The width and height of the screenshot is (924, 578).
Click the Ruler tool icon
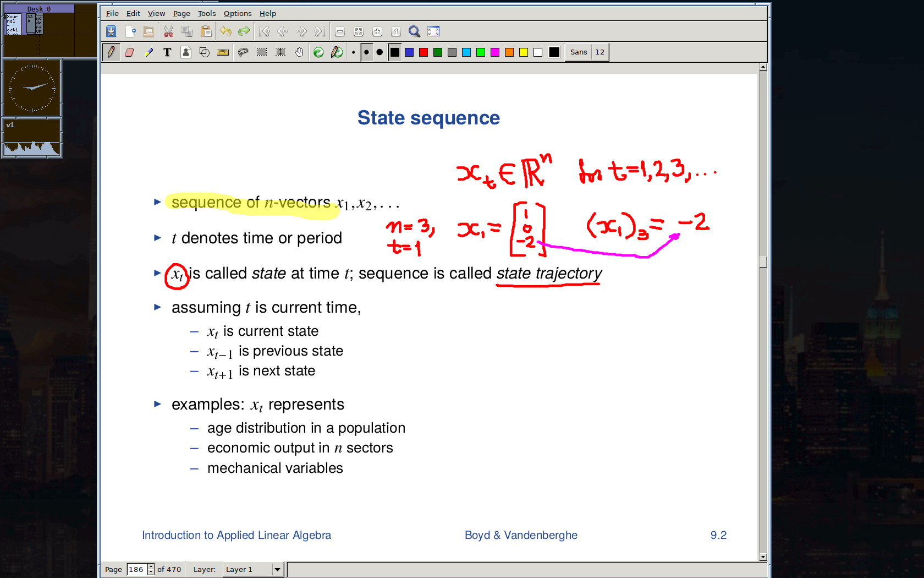tap(223, 52)
